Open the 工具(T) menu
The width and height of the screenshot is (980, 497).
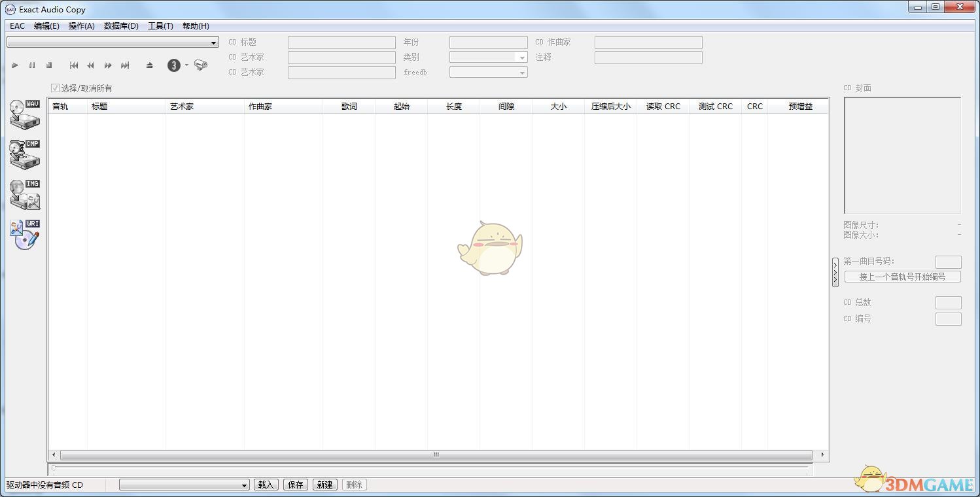(160, 26)
